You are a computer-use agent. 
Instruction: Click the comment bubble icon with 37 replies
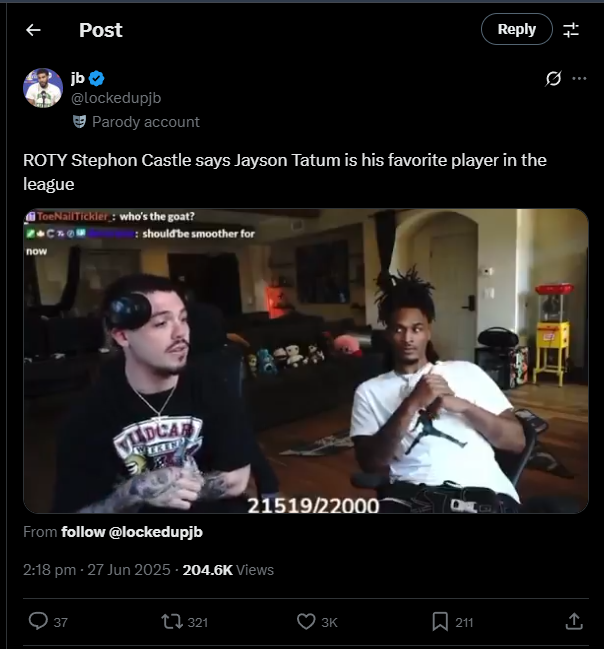coord(38,621)
